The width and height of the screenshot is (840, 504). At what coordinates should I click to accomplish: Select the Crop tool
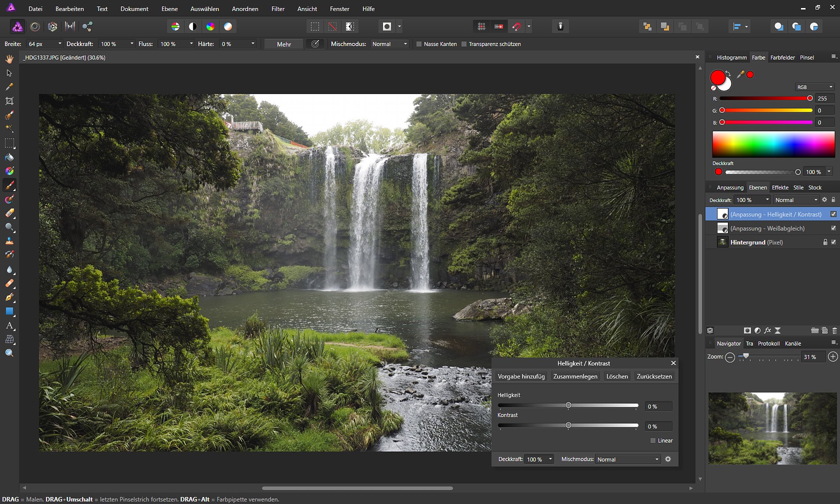[x=9, y=101]
